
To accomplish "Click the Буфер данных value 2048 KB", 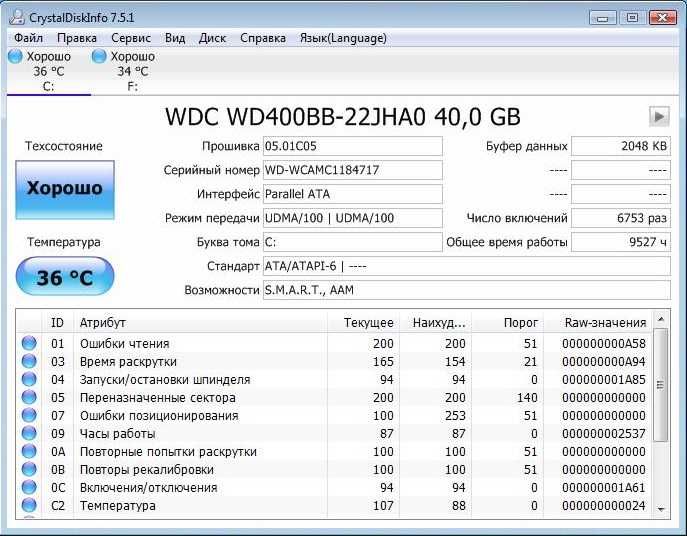I will (620, 146).
